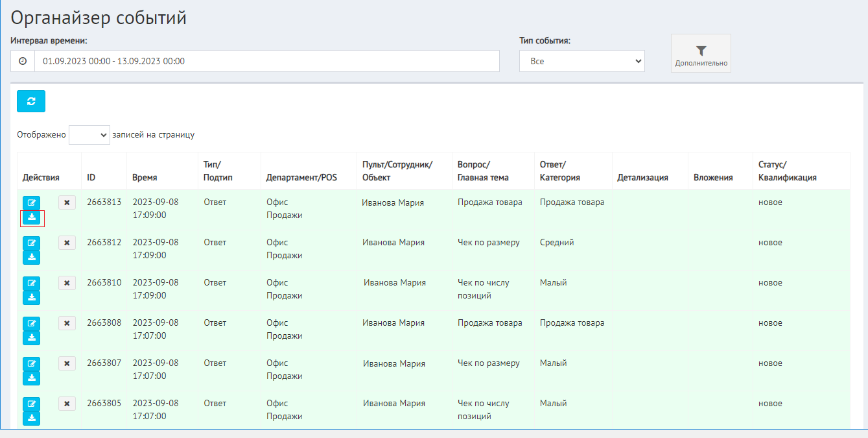The height and width of the screenshot is (438, 868).
Task: Download event record 2663813
Action: click(31, 217)
